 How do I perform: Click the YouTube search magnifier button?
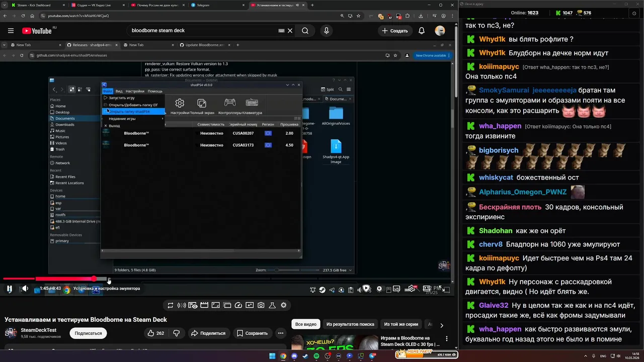305,31
